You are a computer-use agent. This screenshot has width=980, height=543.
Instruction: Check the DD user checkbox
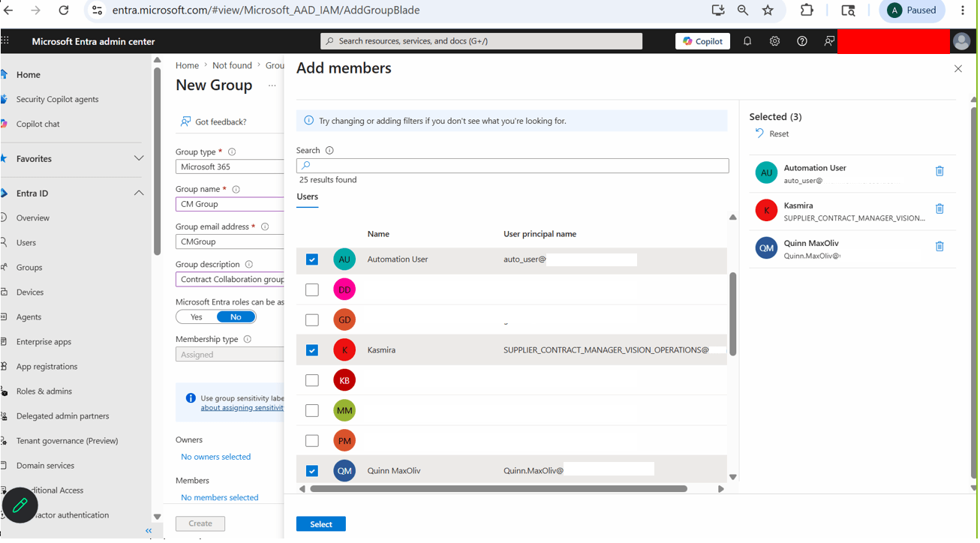[312, 289]
